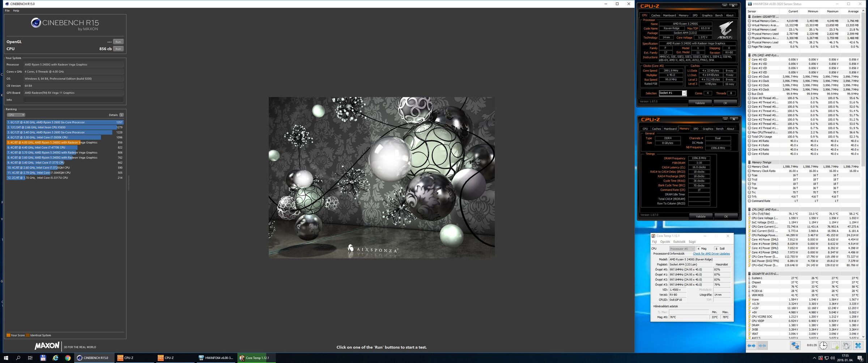Open volume control in system tray
868x363 pixels.
pyautogui.click(x=833, y=358)
